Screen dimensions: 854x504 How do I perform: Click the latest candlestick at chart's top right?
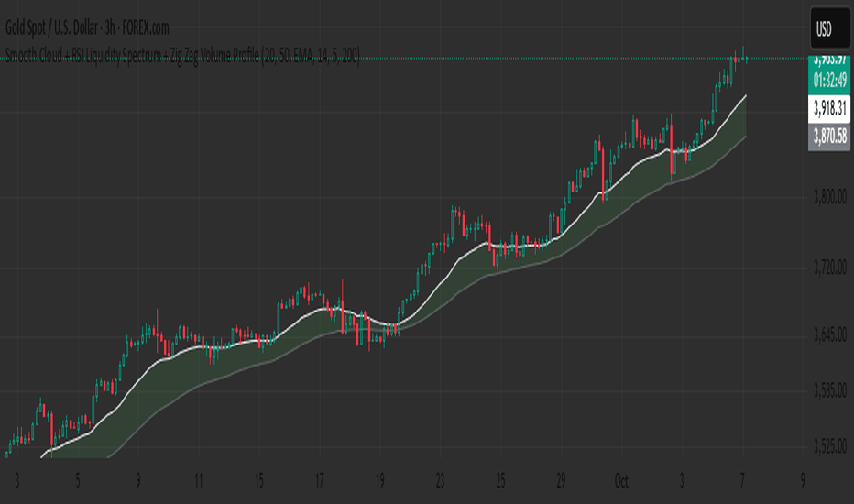tap(746, 59)
